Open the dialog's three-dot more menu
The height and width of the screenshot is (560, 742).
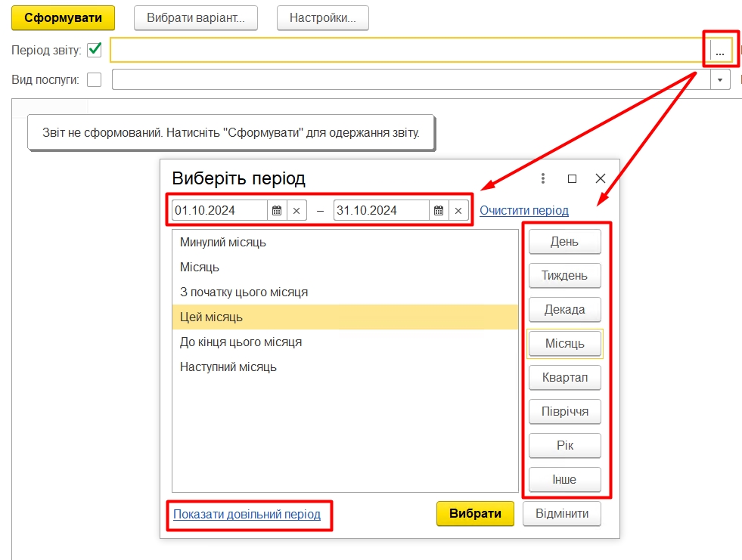543,178
